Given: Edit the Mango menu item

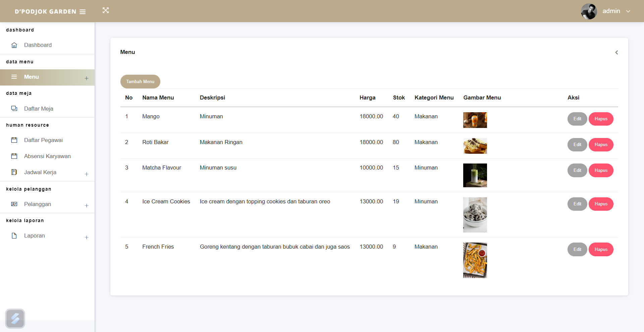Looking at the screenshot, I should pyautogui.click(x=577, y=119).
